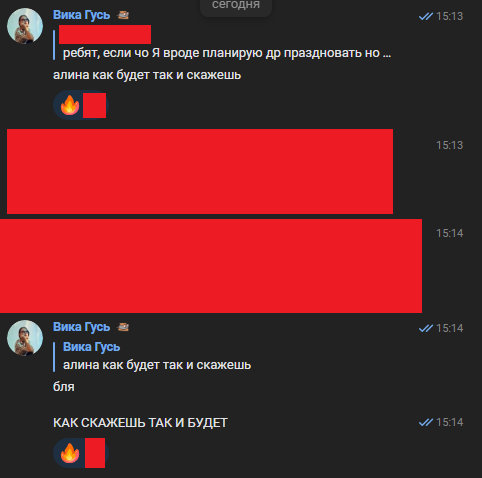482x478 pixels.
Task: Select the «бля» message text
Action: pos(64,387)
